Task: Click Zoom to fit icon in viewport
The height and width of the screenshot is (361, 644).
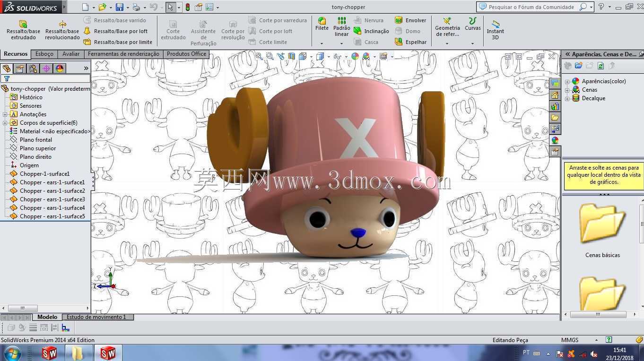Action: coord(259,56)
